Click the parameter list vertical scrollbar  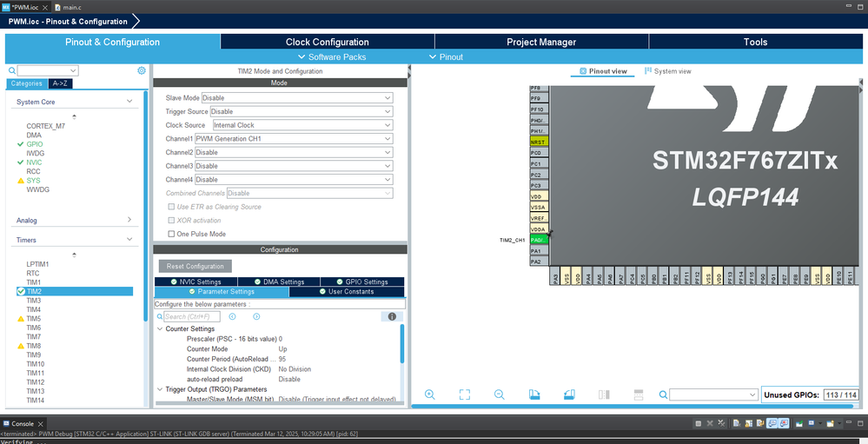pos(402,344)
